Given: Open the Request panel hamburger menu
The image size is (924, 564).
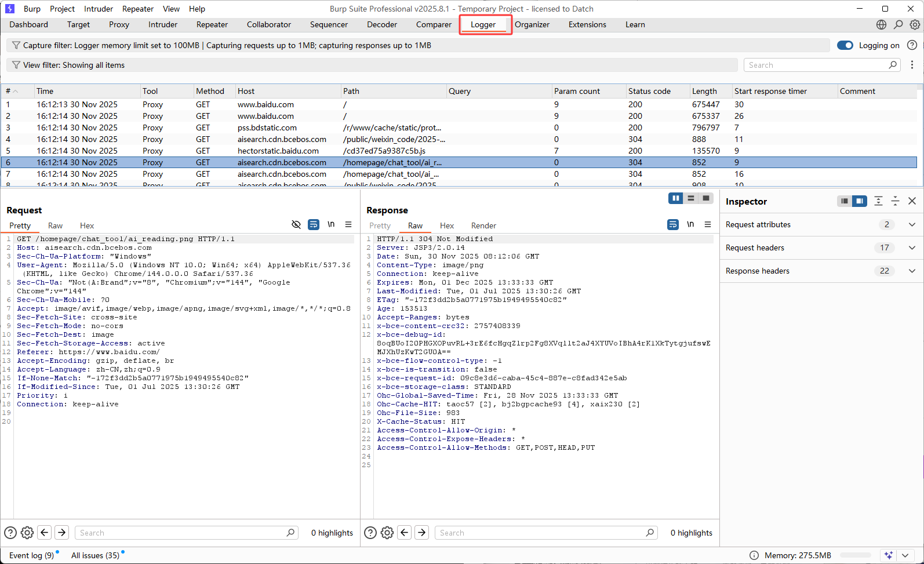Looking at the screenshot, I should (x=348, y=224).
